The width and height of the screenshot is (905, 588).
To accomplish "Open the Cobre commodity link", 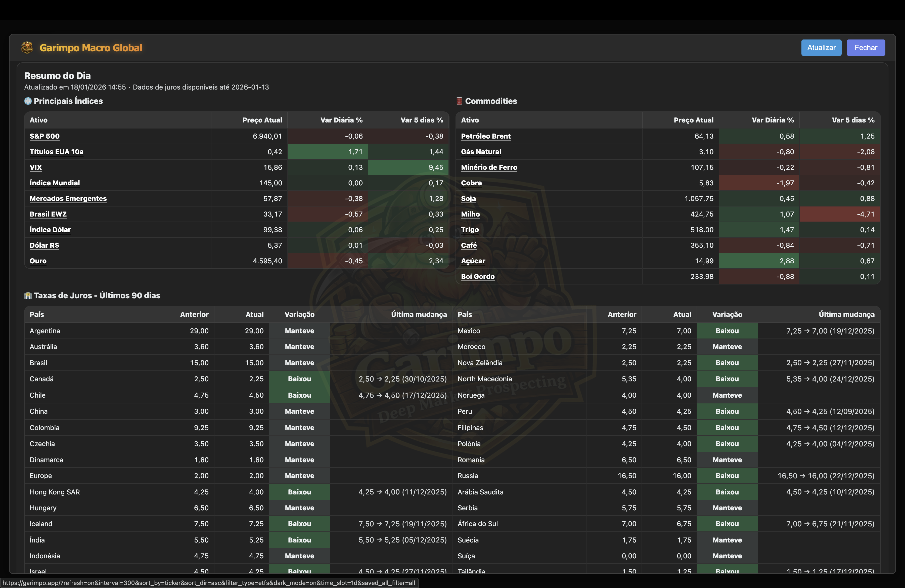I will 472,183.
